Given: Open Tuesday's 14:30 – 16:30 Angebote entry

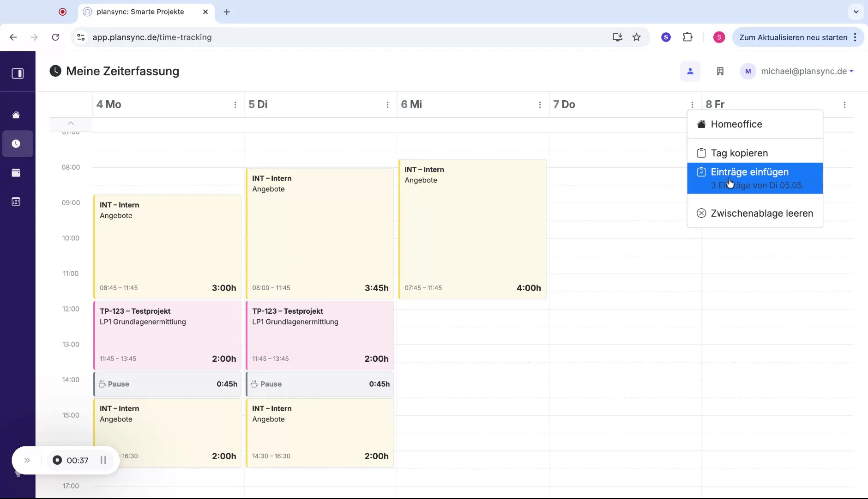Looking at the screenshot, I should pyautogui.click(x=320, y=433).
